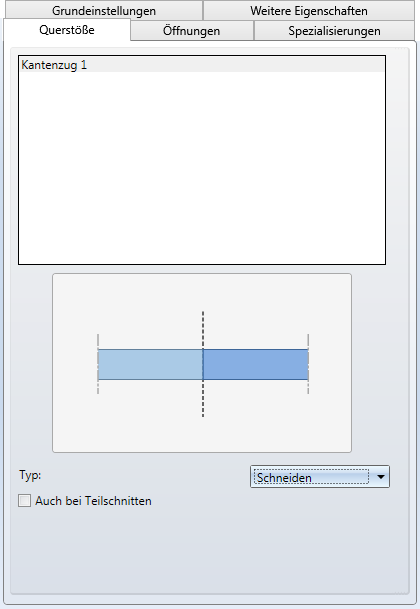This screenshot has width=420, height=609.
Task: Click light blue left segment in preview
Action: click(150, 364)
